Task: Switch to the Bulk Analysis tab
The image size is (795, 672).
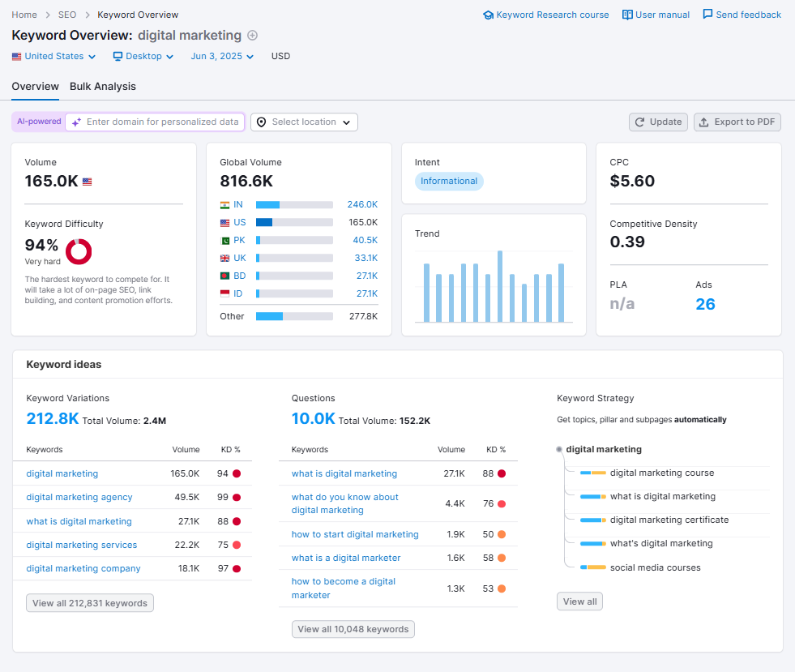Action: click(x=102, y=87)
